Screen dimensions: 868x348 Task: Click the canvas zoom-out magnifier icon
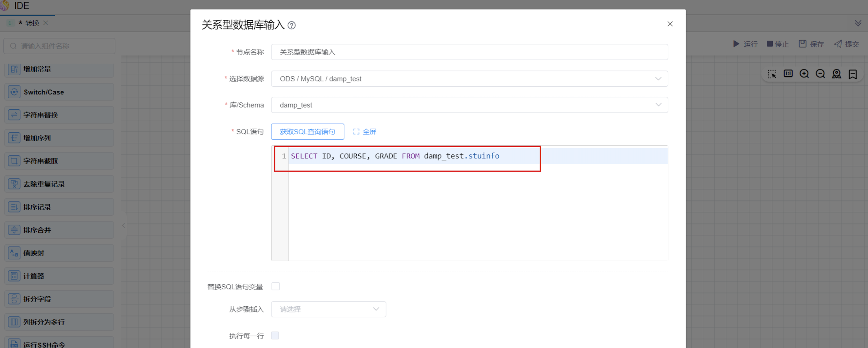tap(820, 74)
